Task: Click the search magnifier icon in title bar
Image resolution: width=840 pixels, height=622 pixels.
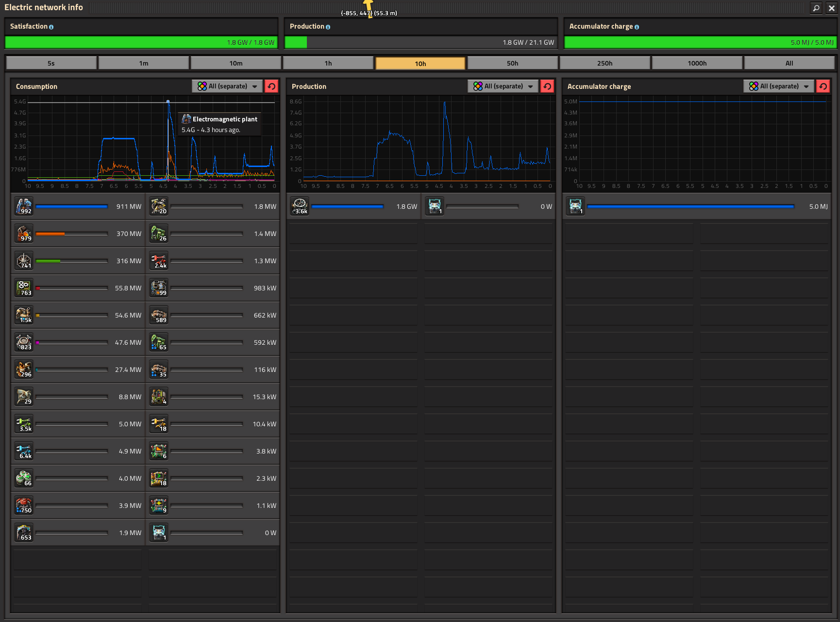Action: 816,8
